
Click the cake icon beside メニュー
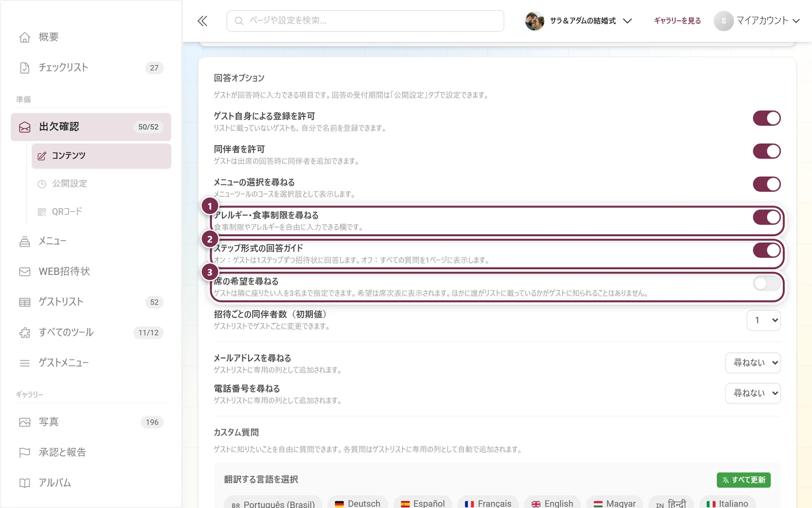(x=25, y=242)
